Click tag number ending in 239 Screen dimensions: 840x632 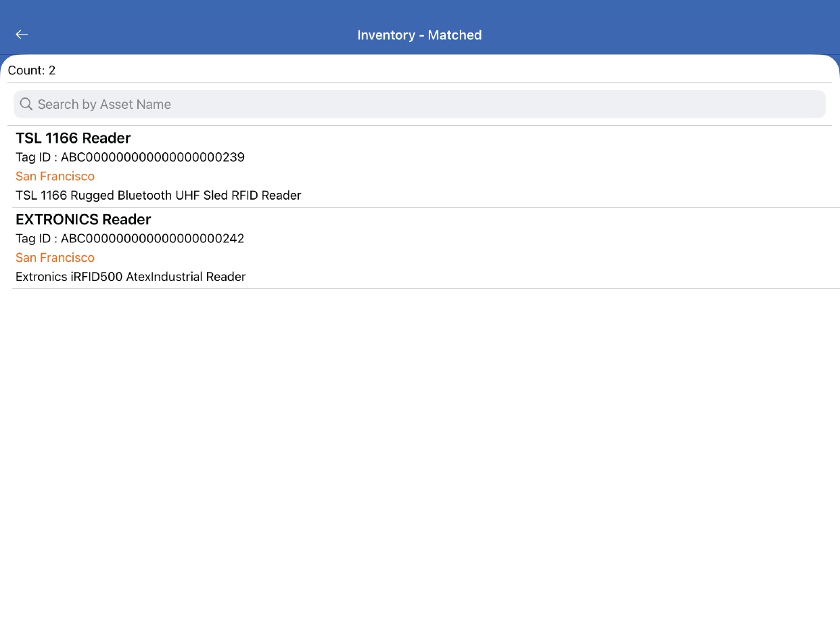pyautogui.click(x=153, y=158)
